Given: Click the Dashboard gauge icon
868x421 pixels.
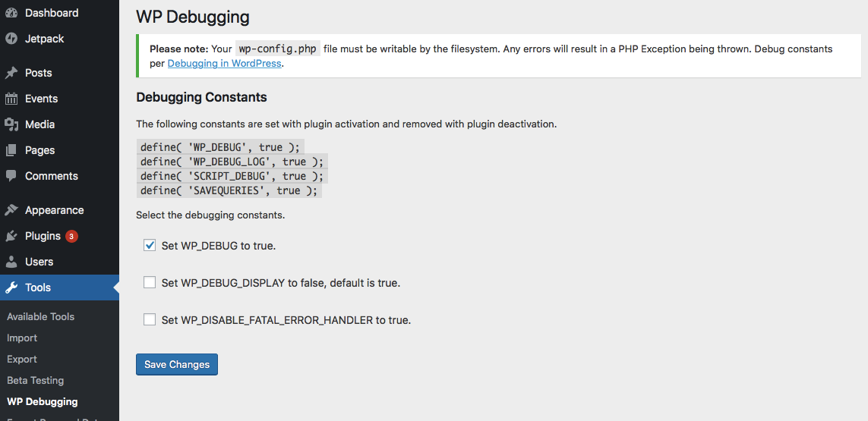Looking at the screenshot, I should point(11,13).
